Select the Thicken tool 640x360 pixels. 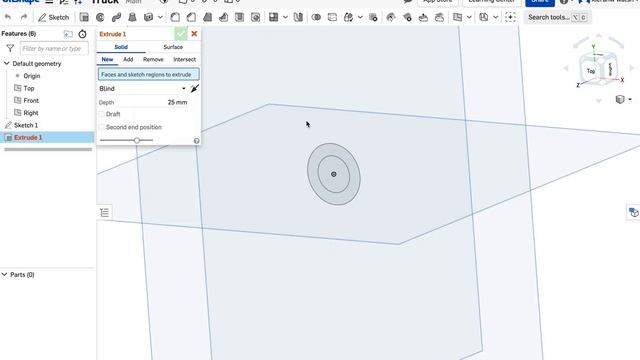148,17
